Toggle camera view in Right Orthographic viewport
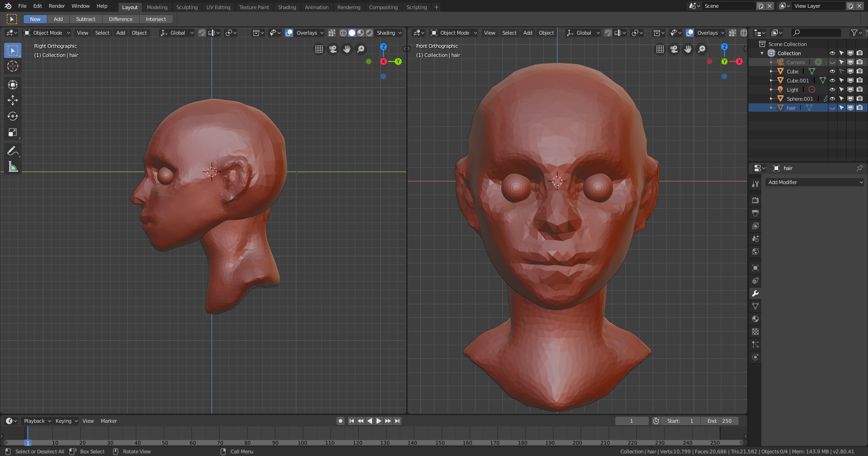Viewport: 868px width, 456px height. tap(333, 49)
